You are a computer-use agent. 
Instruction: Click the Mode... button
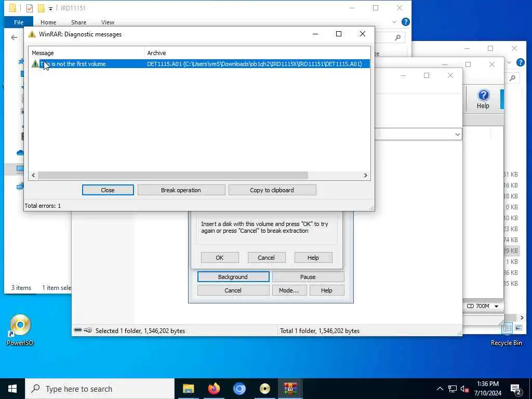click(289, 290)
